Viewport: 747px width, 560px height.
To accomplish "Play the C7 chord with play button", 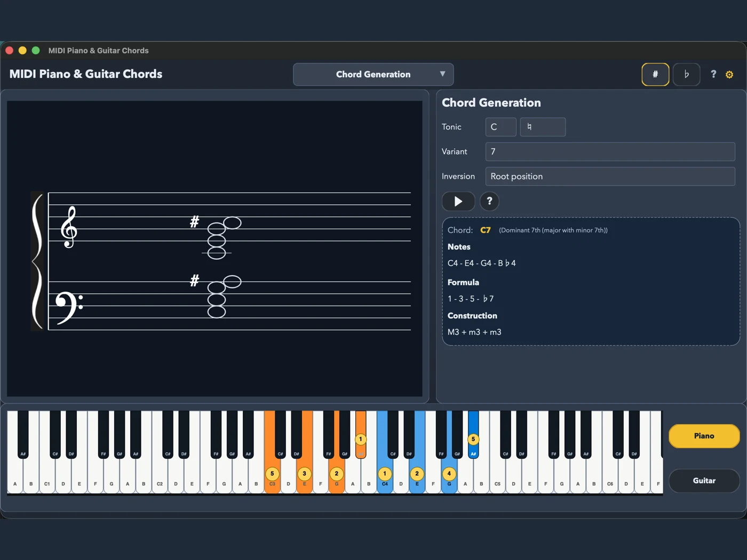I will point(458,201).
